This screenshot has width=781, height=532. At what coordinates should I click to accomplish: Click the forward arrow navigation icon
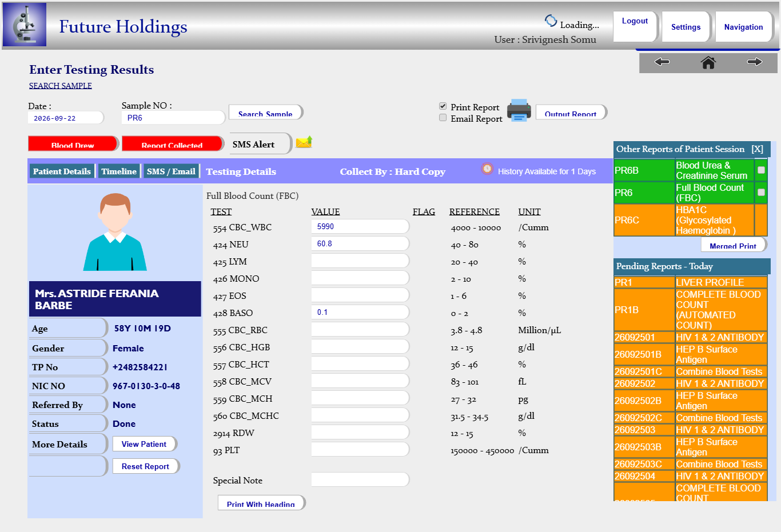(x=755, y=62)
